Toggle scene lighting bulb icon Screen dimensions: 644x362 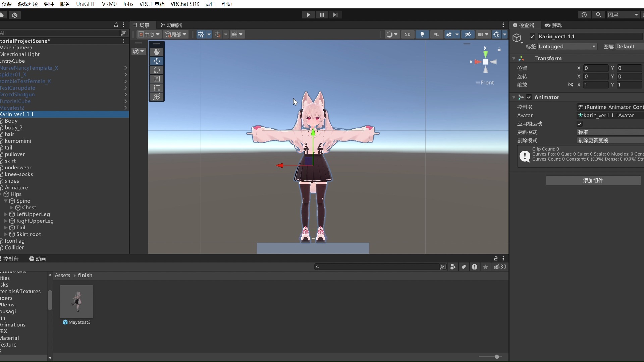[x=422, y=34]
